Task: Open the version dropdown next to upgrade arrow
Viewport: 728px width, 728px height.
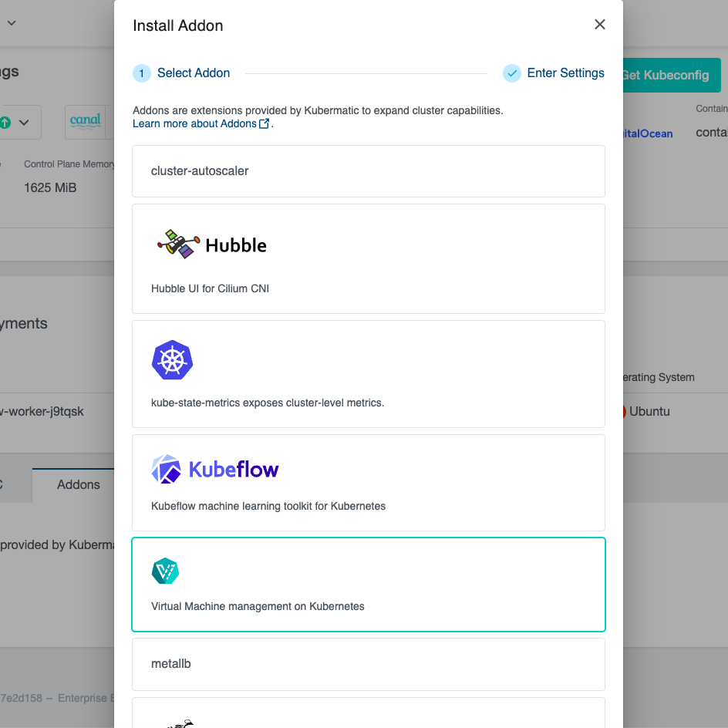Action: click(23, 122)
